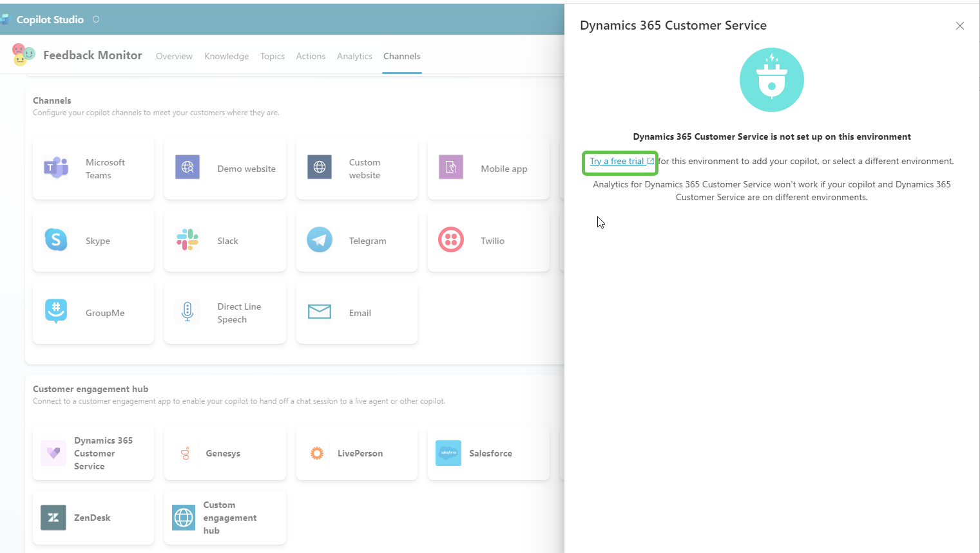Image resolution: width=980 pixels, height=553 pixels.
Task: Select the Genesys engagement hub tile
Action: tap(225, 453)
